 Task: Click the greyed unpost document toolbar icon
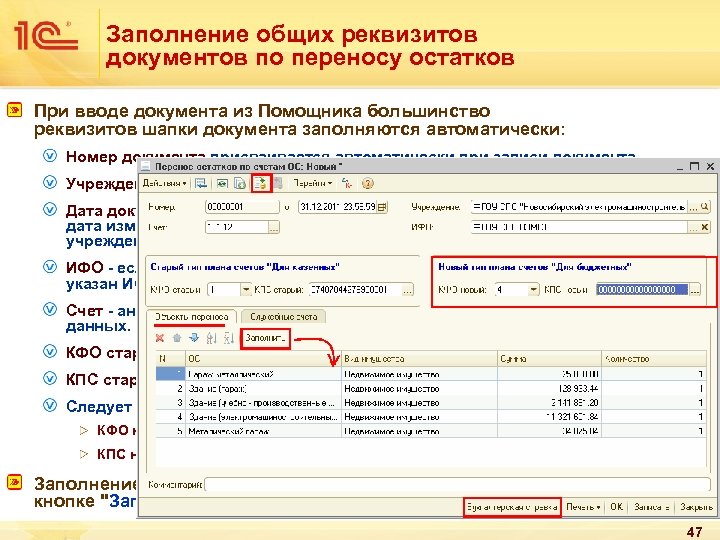tap(278, 184)
